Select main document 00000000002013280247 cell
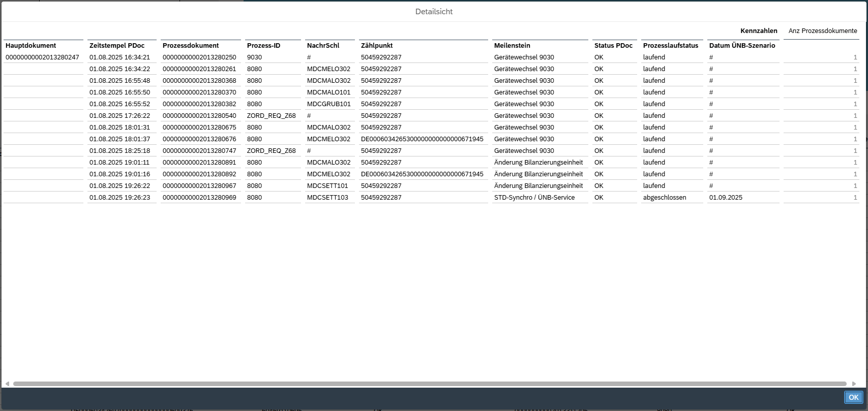The width and height of the screenshot is (868, 411). coord(42,57)
